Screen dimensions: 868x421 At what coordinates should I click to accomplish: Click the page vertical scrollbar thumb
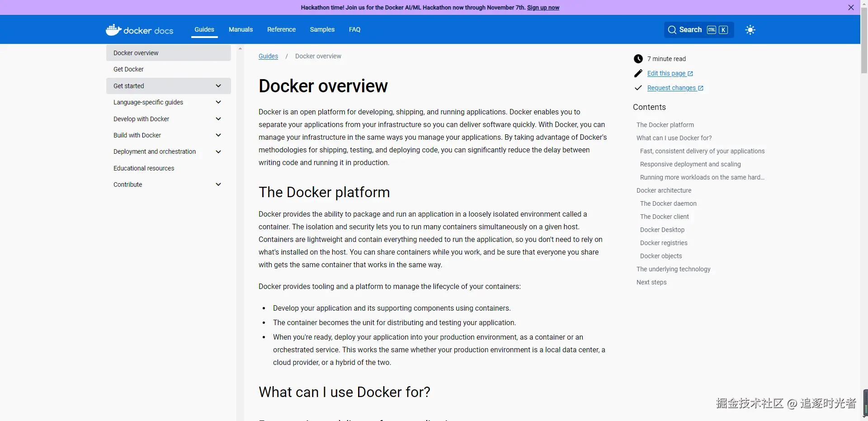(864, 41)
